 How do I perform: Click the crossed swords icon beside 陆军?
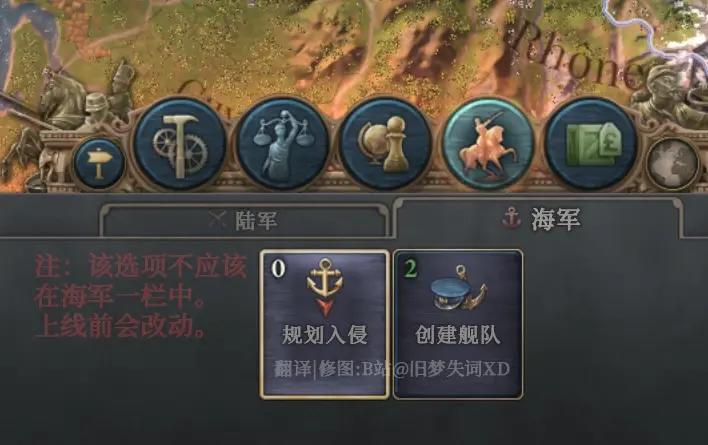click(x=218, y=220)
